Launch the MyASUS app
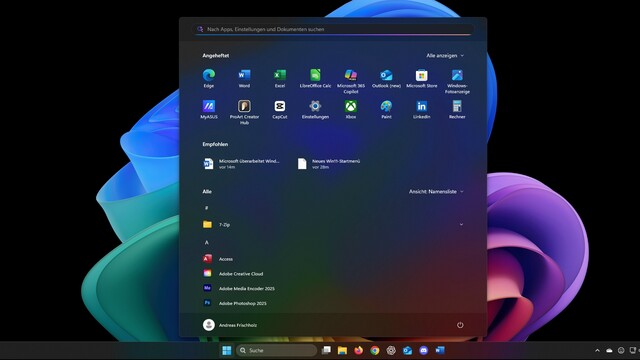640x360 pixels. (x=209, y=109)
